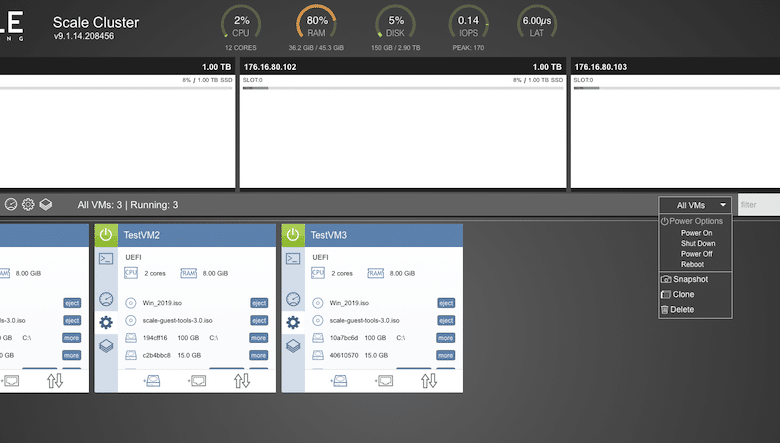Select Delete in the dropdown menu
Viewport: 780px width, 443px height.
pyautogui.click(x=678, y=309)
